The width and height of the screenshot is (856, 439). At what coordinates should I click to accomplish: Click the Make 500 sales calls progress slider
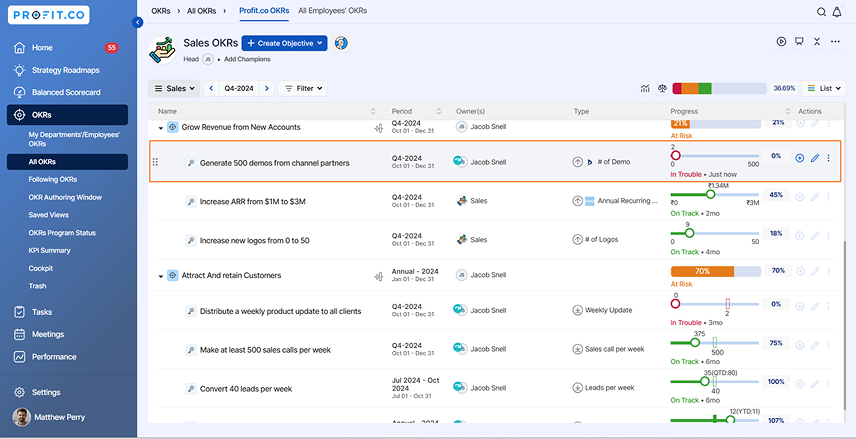[715, 342]
